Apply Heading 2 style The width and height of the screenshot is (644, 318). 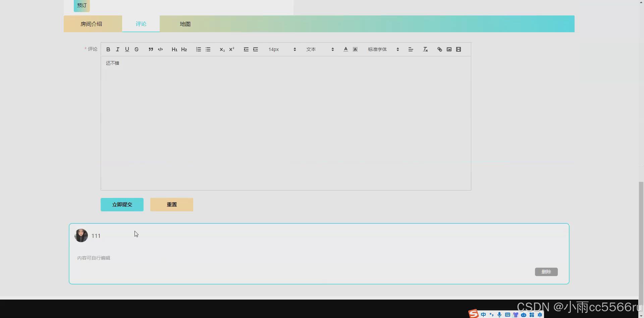[x=184, y=49]
